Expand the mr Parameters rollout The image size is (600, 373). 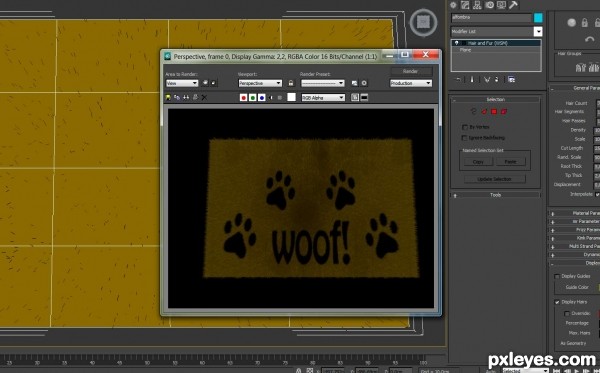pos(575,222)
